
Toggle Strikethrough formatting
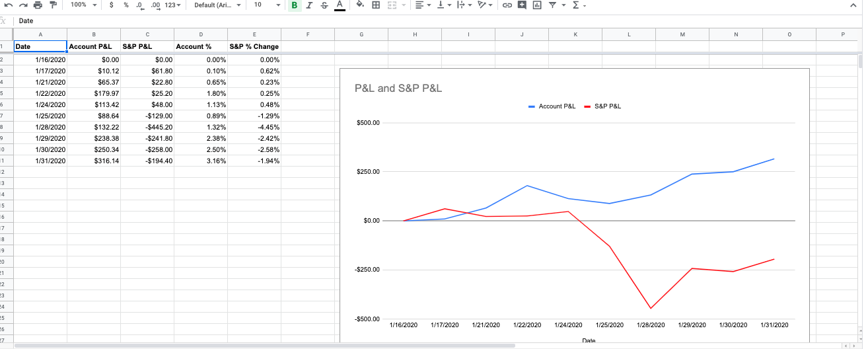[324, 5]
